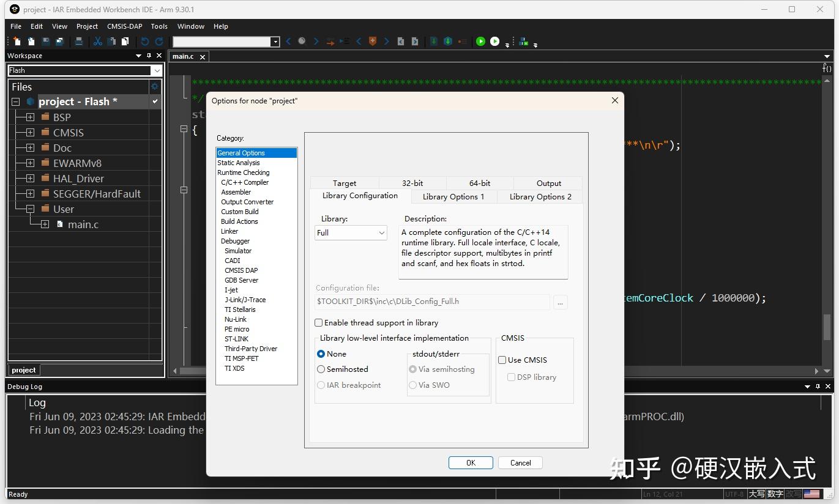Screen dimensions: 839x504
Task: Click the Save All toolbar icon
Action: pyautogui.click(x=60, y=42)
